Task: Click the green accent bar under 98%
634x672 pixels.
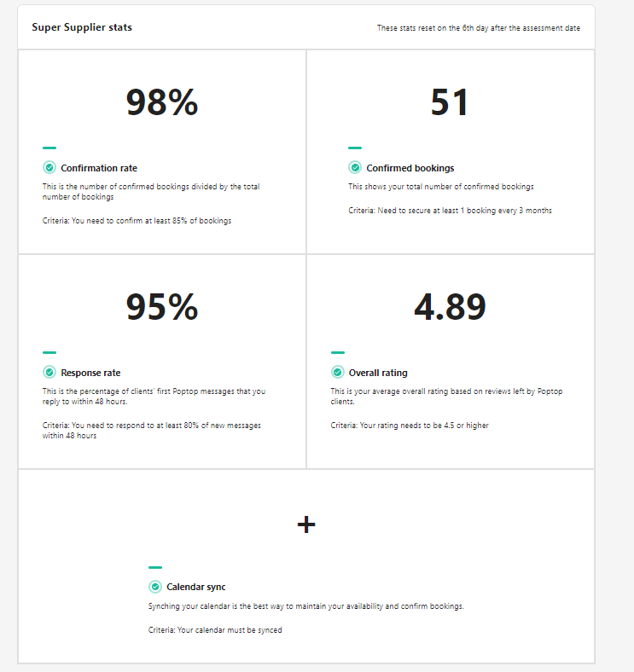Action: 49,148
